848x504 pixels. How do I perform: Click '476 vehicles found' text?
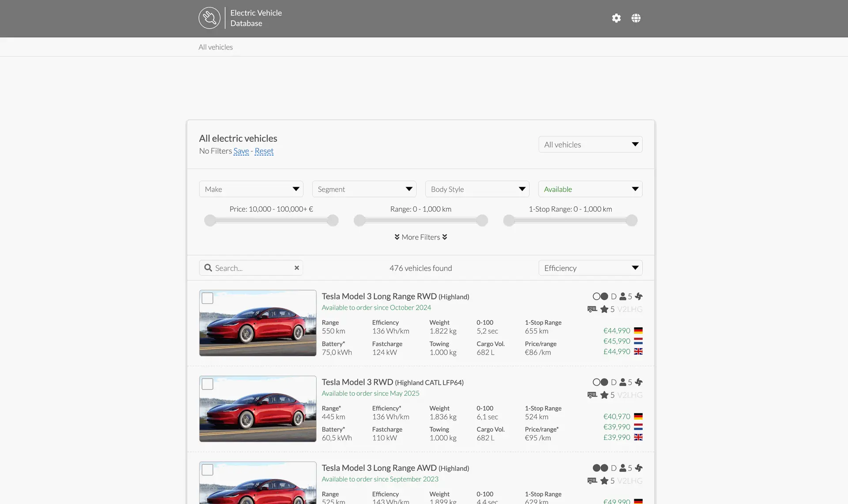pos(420,268)
